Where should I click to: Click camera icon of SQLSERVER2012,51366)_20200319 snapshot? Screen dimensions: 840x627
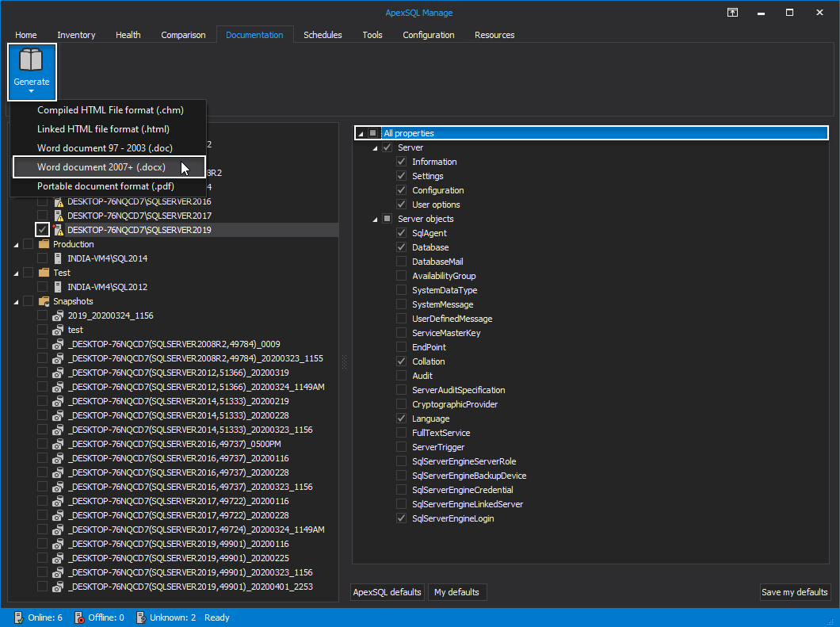coord(58,373)
